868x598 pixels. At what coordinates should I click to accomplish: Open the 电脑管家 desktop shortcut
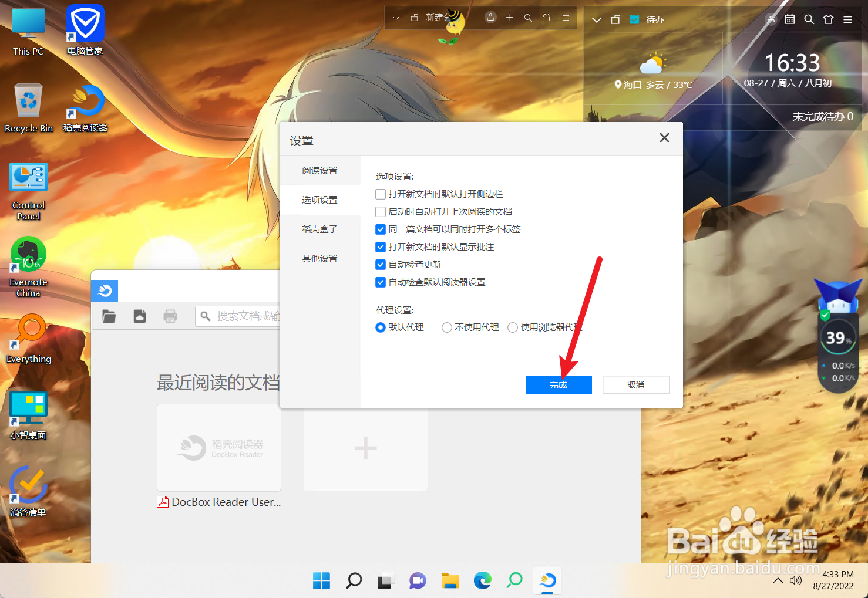(x=85, y=31)
